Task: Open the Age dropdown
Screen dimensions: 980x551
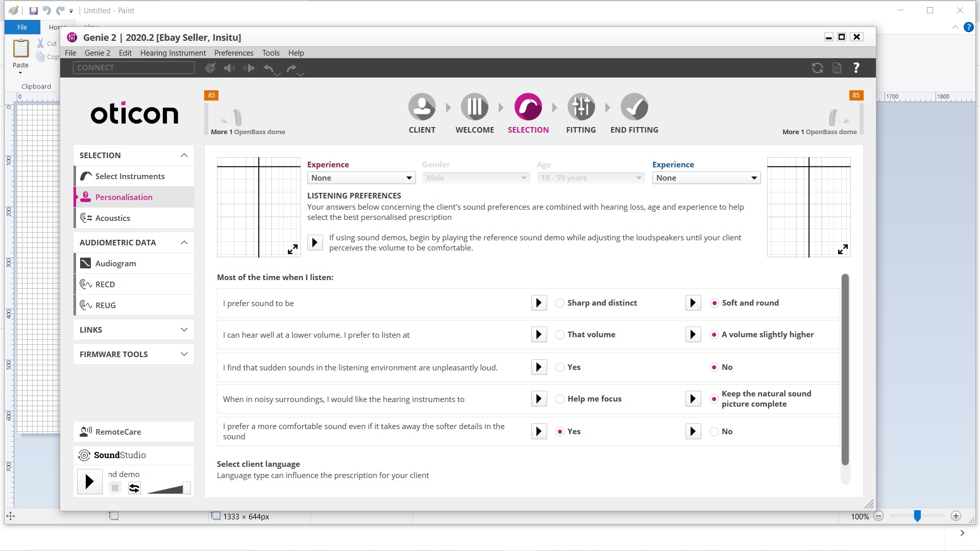Action: (x=591, y=178)
